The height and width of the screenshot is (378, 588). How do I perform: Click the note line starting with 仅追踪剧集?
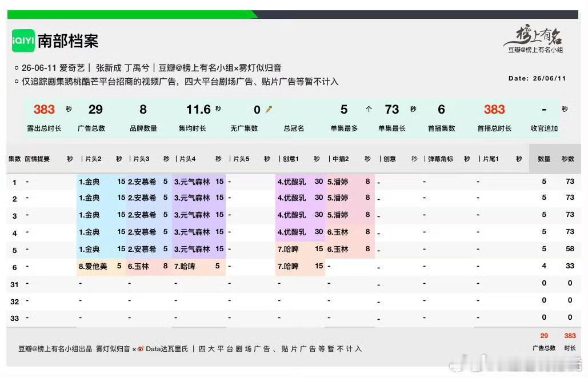[180, 82]
